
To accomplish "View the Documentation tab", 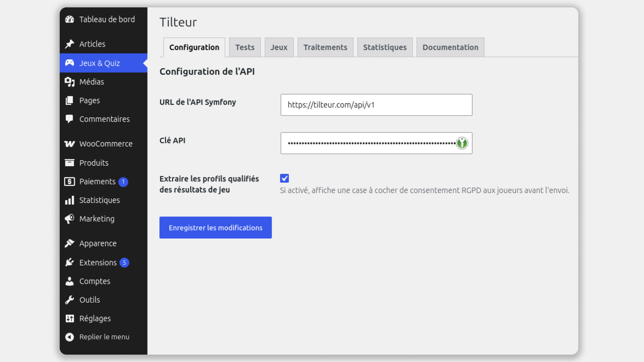I will coord(450,47).
